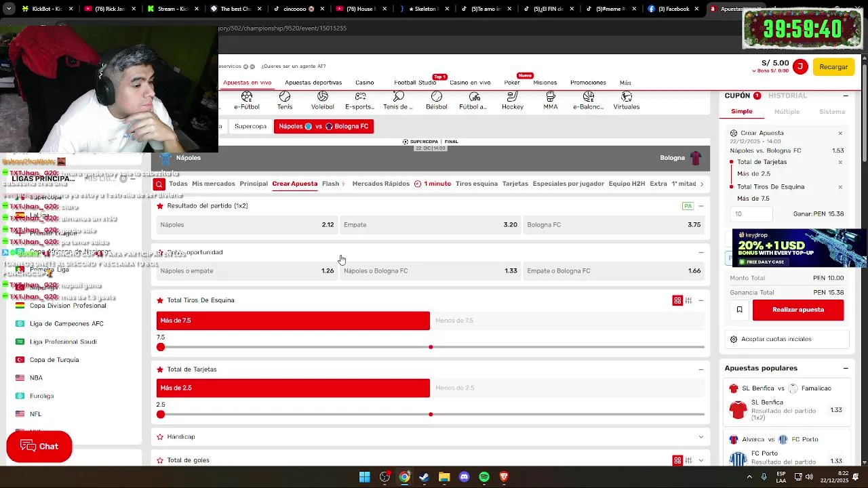Switch Total de goles to grid view
Screen dimensions: 868x488
click(677, 460)
